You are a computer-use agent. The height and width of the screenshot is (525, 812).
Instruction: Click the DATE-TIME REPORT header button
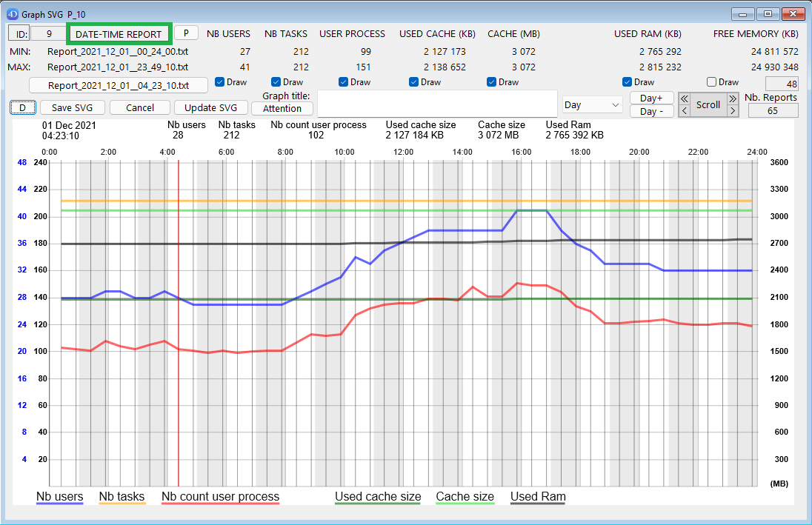pyautogui.click(x=119, y=34)
